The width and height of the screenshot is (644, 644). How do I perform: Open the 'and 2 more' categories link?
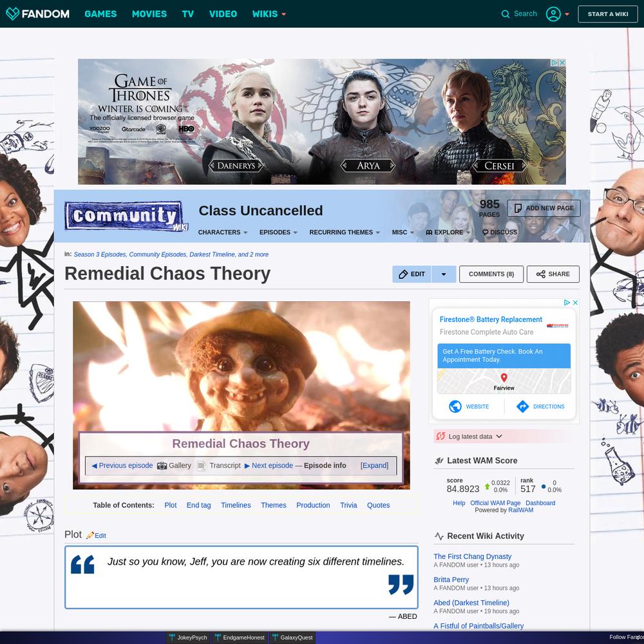tap(253, 254)
